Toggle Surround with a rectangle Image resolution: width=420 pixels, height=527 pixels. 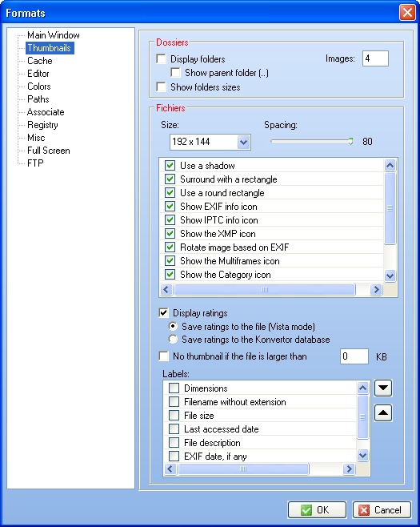click(170, 179)
